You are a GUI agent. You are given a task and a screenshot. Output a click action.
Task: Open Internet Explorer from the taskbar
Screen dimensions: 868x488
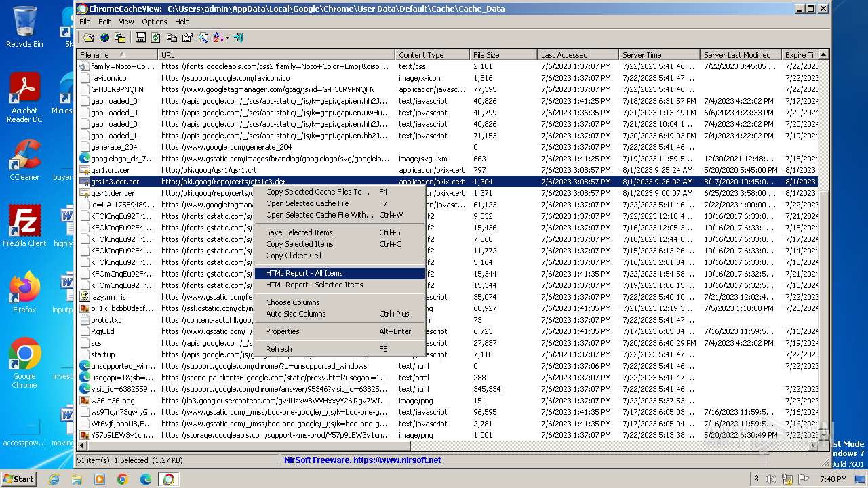pos(54,479)
